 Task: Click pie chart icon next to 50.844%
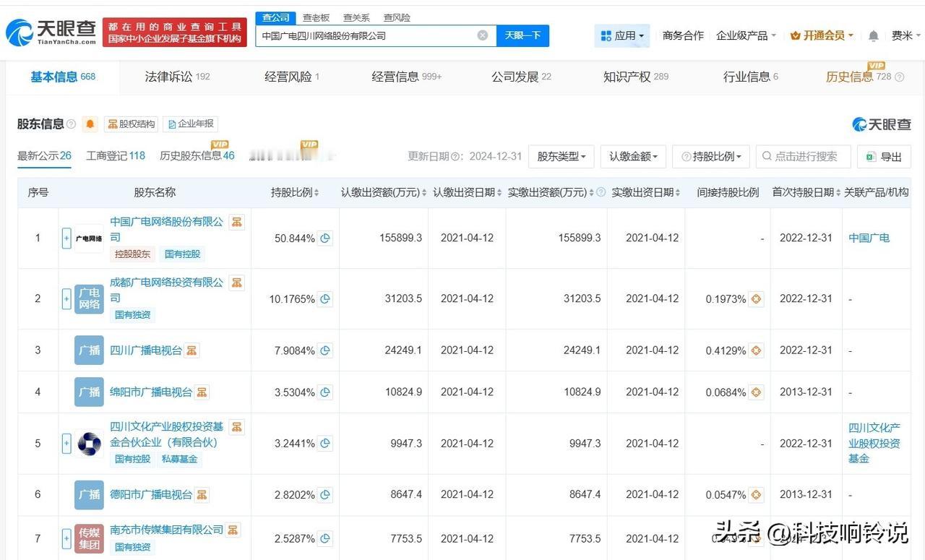[x=325, y=238]
